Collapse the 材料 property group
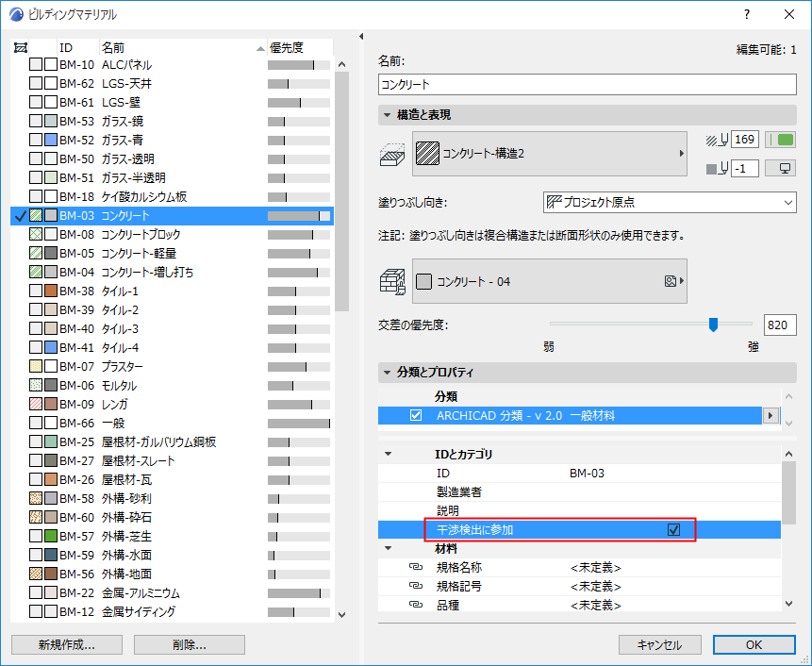The width and height of the screenshot is (812, 666). click(388, 548)
